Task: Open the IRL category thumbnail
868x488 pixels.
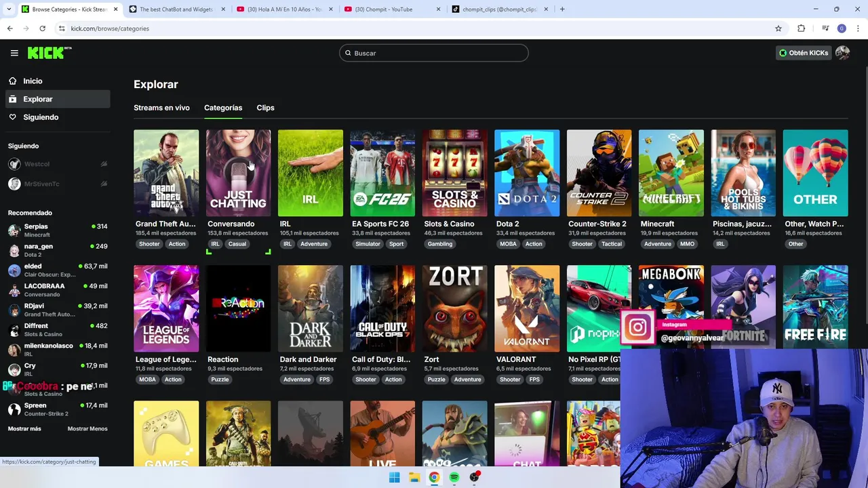Action: coord(311,173)
